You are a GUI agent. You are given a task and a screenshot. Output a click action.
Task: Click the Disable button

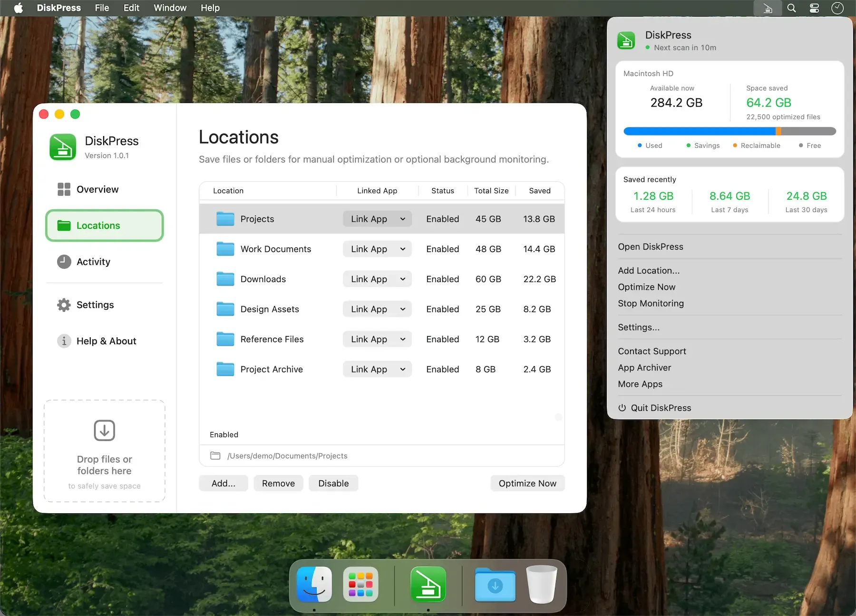click(x=333, y=483)
